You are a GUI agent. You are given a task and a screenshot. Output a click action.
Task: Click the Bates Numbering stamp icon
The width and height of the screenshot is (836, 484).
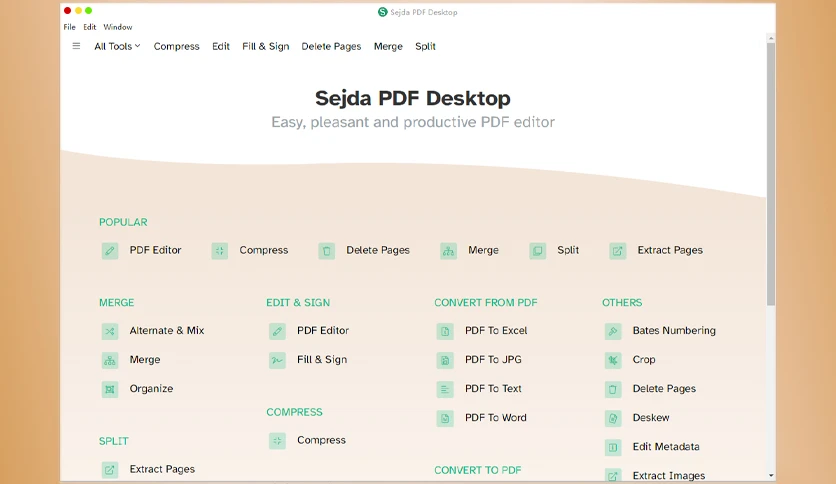pyautogui.click(x=613, y=331)
